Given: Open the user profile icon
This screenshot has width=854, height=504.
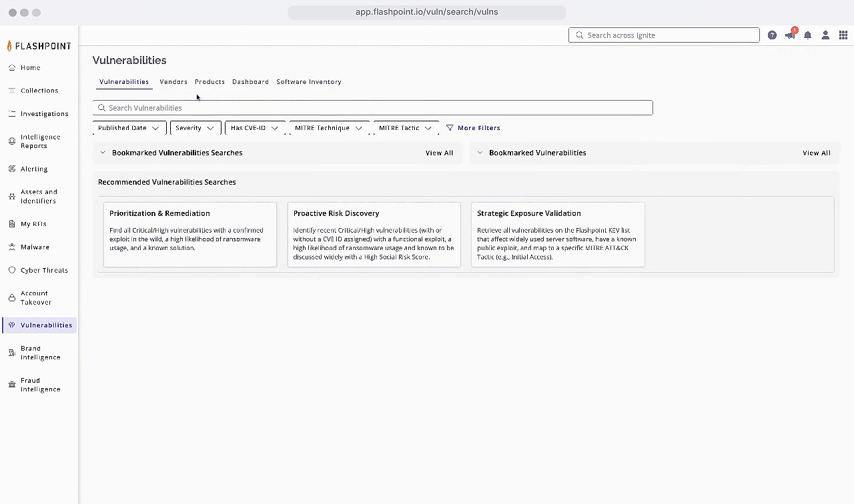Looking at the screenshot, I should [825, 35].
